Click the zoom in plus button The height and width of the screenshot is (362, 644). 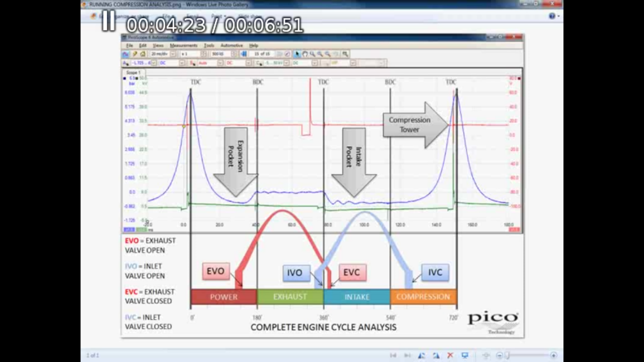click(x=553, y=355)
